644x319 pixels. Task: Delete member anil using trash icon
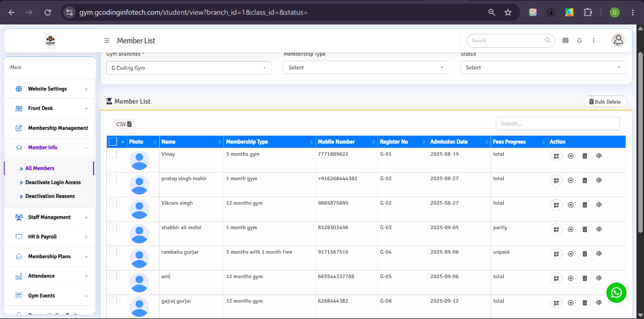[585, 278]
